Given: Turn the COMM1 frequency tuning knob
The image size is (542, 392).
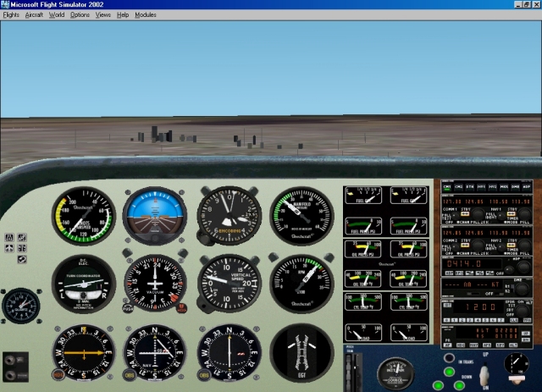Looking at the screenshot, I should 478,215.
